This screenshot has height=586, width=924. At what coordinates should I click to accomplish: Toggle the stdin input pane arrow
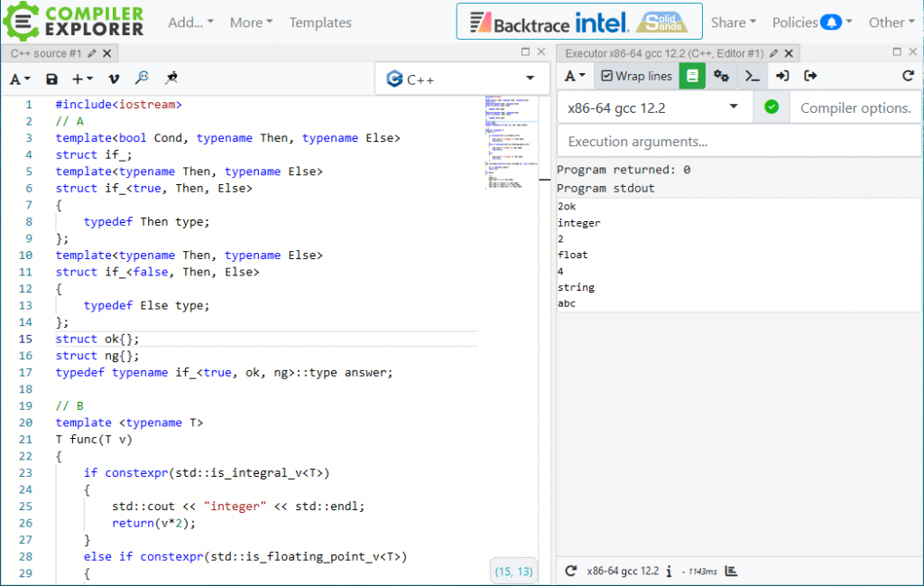[782, 76]
